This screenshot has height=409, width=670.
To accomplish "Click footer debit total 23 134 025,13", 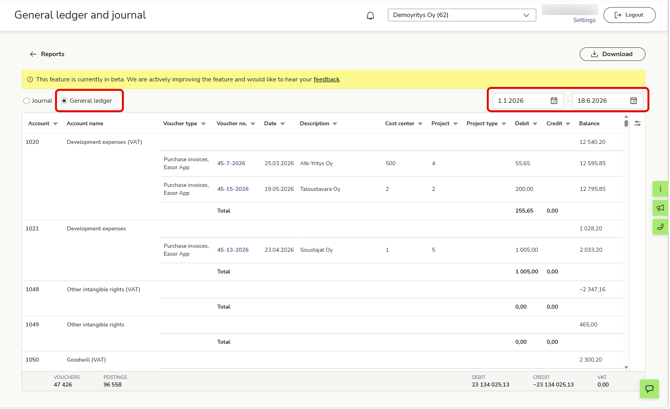I will (491, 385).
